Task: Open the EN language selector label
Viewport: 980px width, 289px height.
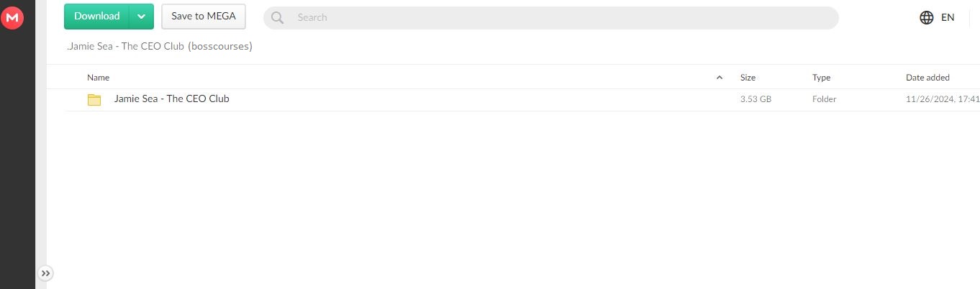Action: click(948, 18)
